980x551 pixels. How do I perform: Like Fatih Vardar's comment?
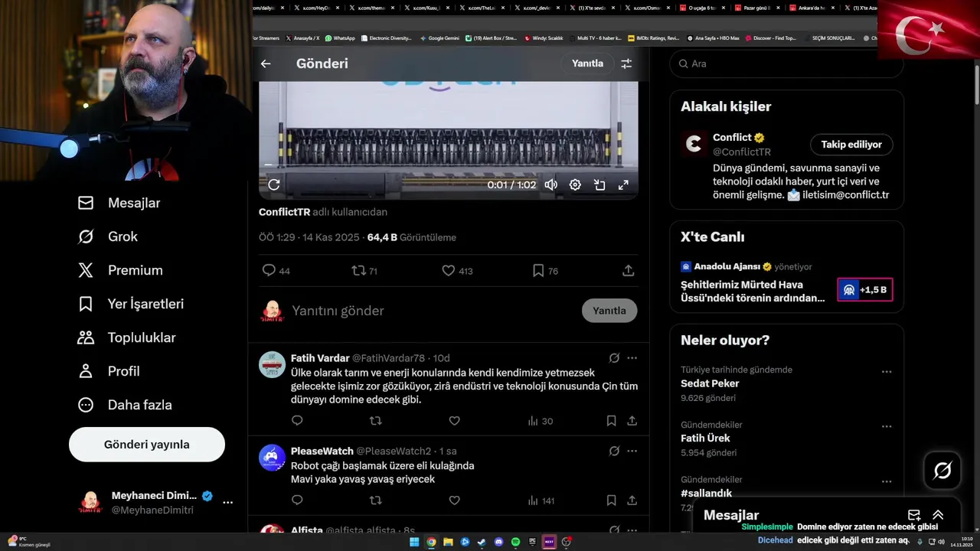click(x=454, y=420)
